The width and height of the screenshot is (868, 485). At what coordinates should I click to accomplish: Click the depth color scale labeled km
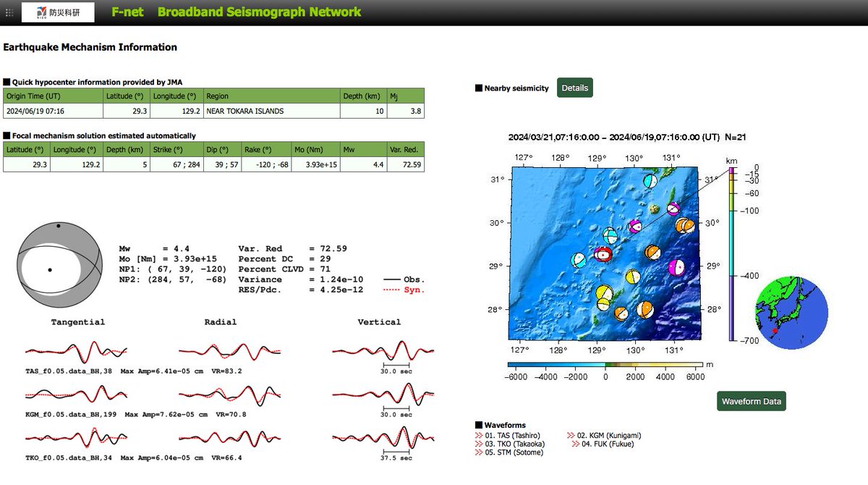coord(732,253)
